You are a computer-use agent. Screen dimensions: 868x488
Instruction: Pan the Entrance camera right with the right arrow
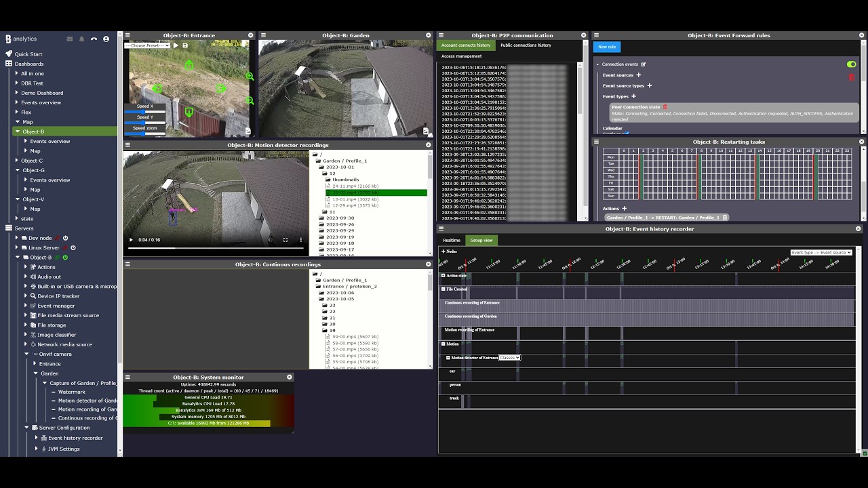(221, 89)
